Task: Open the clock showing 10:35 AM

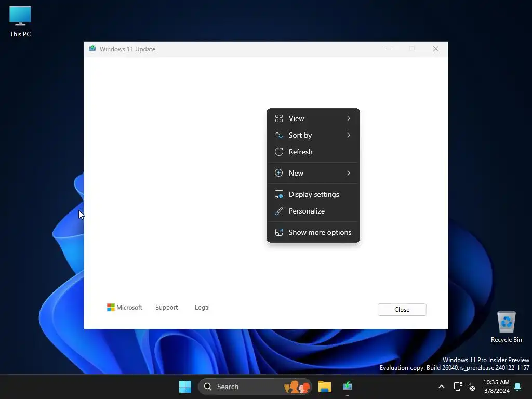Action: click(496, 387)
